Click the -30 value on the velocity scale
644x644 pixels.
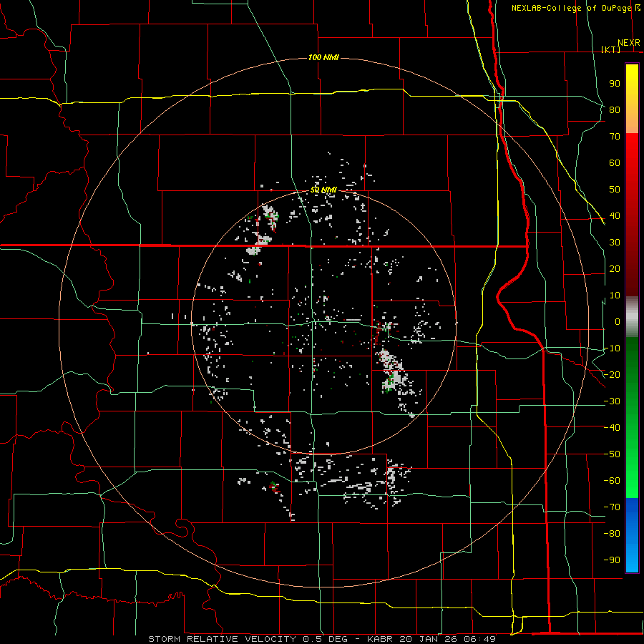tap(612, 401)
